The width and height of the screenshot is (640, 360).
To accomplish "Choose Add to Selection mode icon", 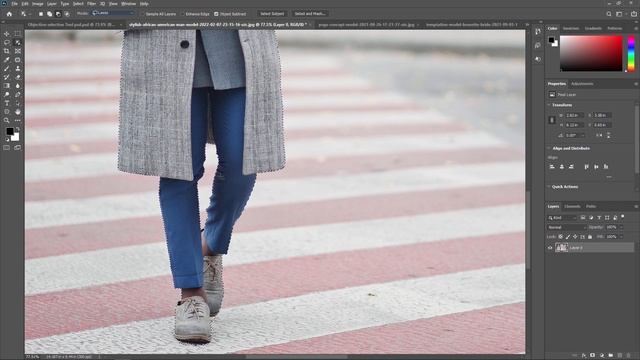I will 49,14.
